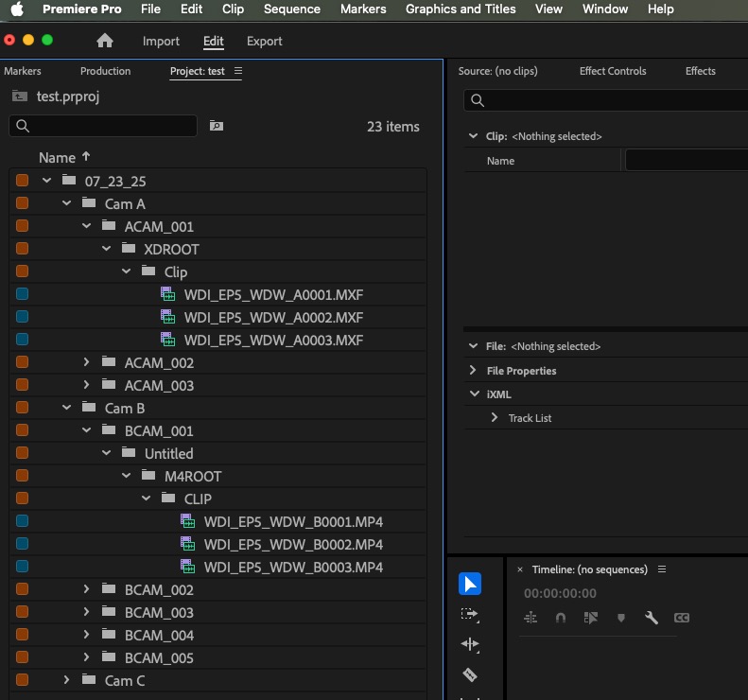748x700 pixels.
Task: Switch to the Production tab
Action: click(x=105, y=71)
